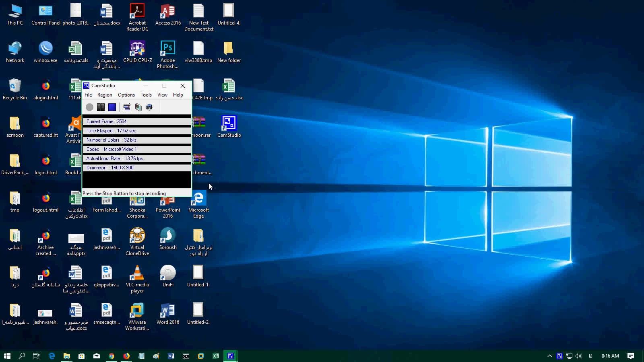Viewport: 644px width, 362px height.
Task: Click the CamStudio tray icon
Action: [x=559, y=356]
